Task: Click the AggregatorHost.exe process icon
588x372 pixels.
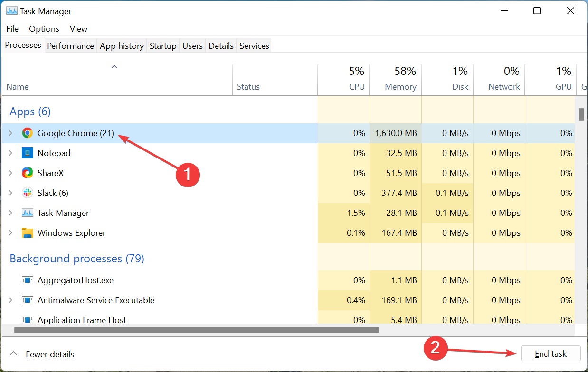Action: 28,280
